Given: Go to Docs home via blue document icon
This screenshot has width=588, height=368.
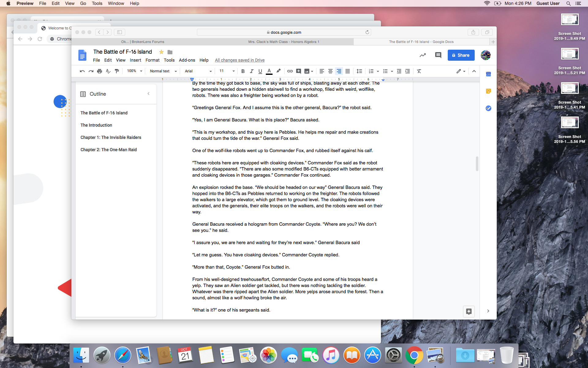Looking at the screenshot, I should [82, 55].
